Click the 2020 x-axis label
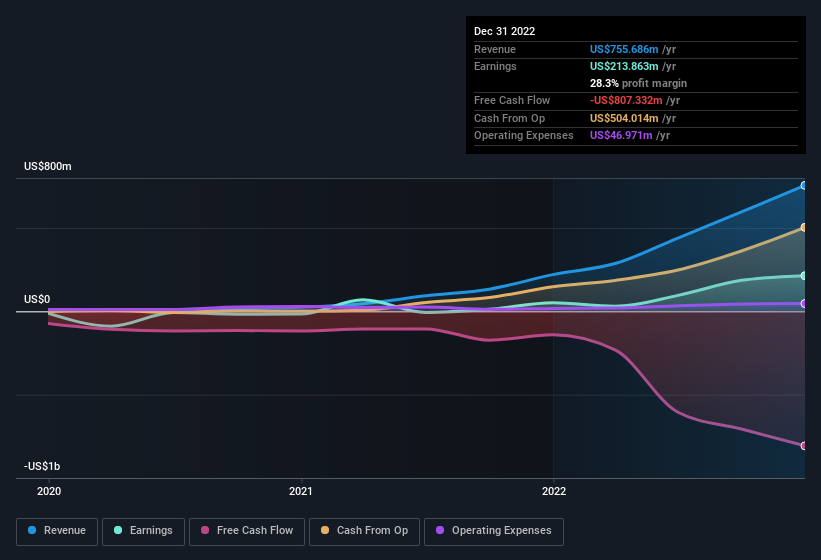 [x=49, y=491]
